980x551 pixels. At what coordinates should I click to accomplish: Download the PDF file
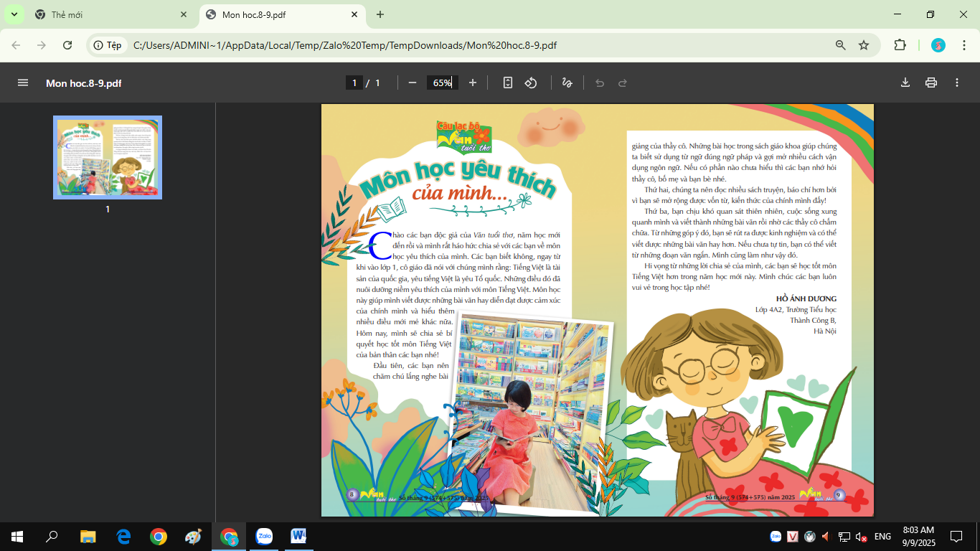(x=905, y=83)
